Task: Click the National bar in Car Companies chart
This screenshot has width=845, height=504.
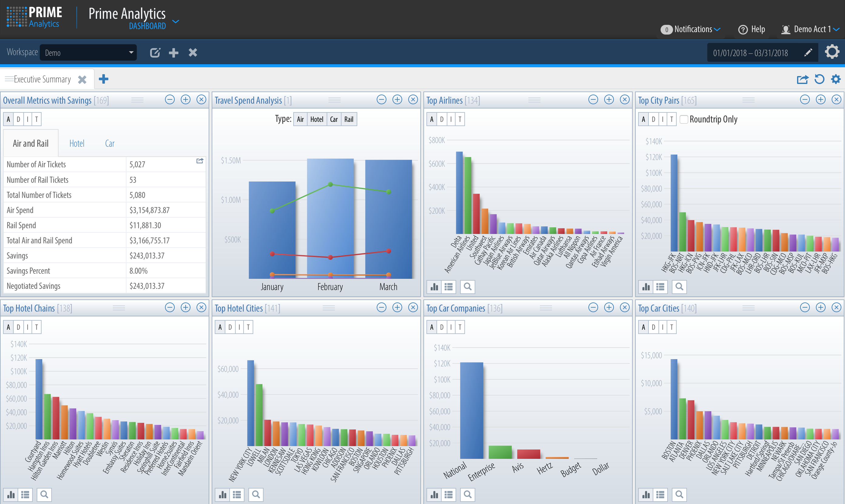Action: click(x=471, y=411)
